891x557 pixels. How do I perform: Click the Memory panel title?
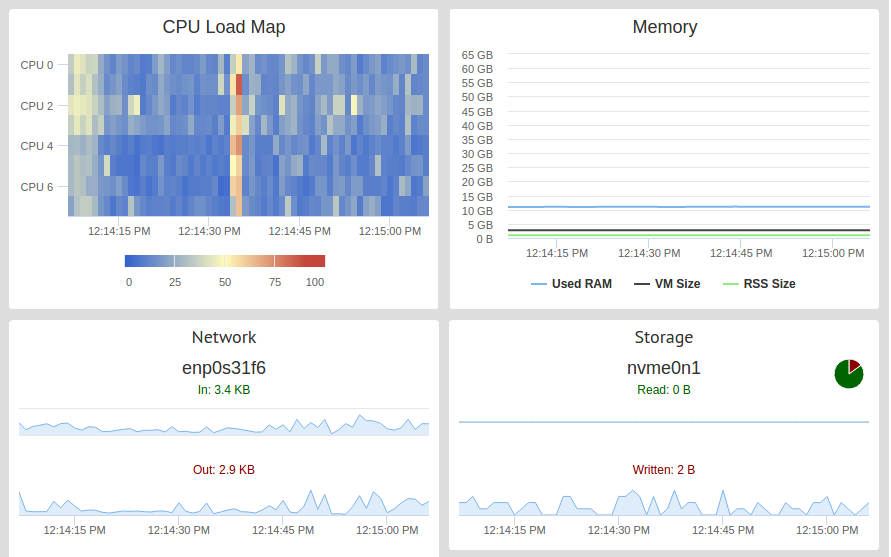pos(664,27)
